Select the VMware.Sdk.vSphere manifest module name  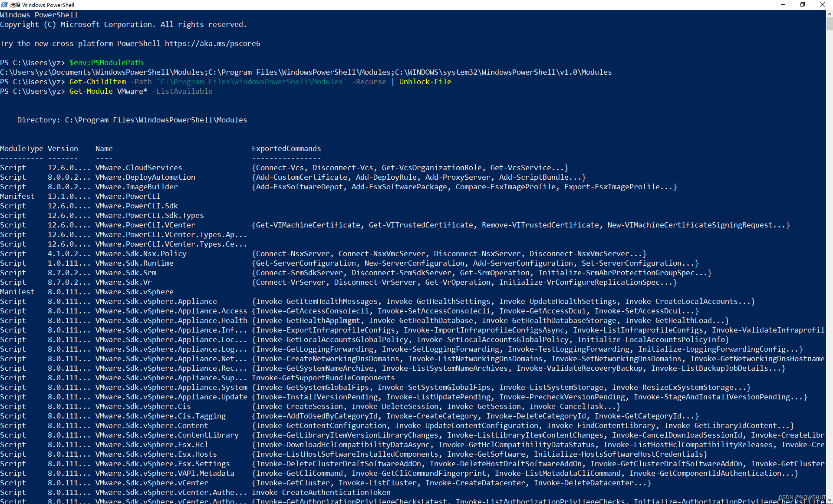(135, 292)
